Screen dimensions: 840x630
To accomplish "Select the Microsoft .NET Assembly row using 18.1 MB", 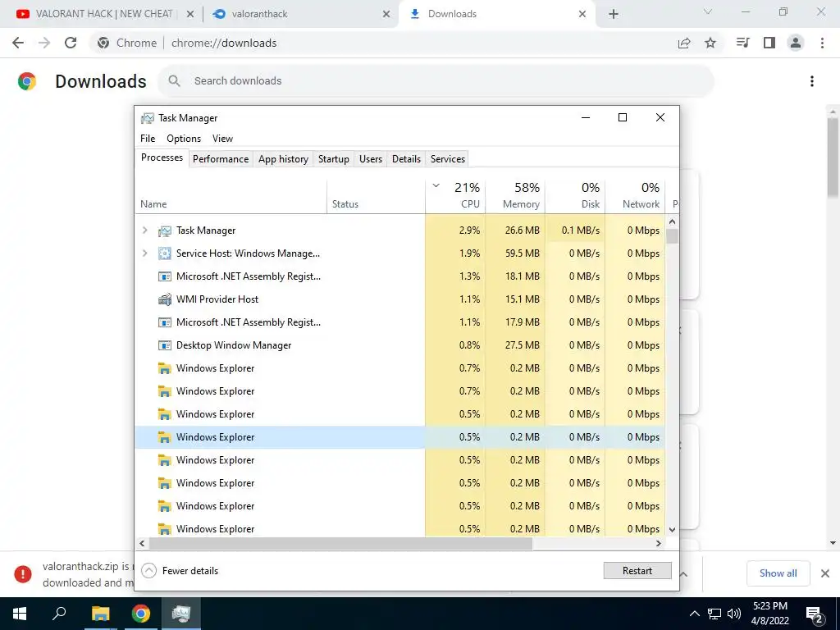I will (399, 276).
